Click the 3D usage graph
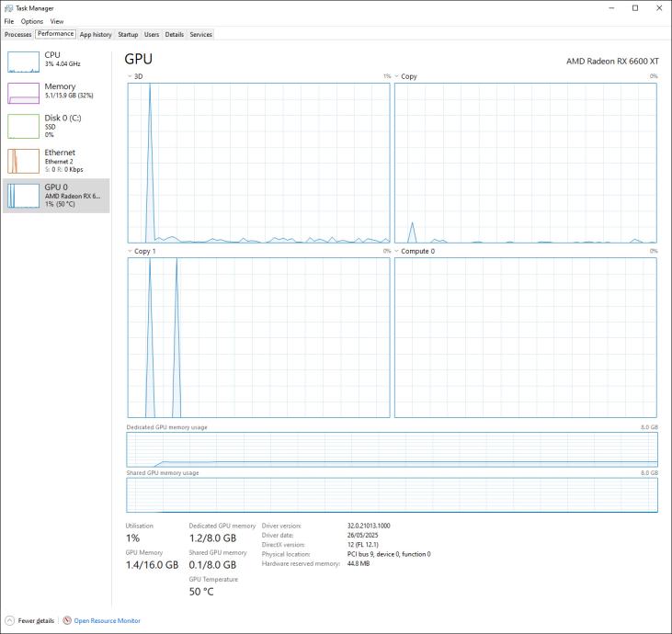 [259, 164]
